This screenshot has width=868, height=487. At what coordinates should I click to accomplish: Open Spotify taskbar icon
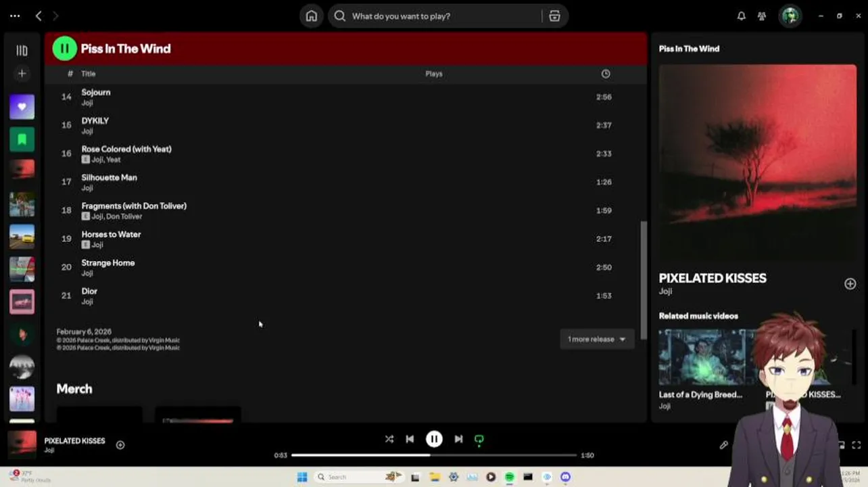point(509,477)
